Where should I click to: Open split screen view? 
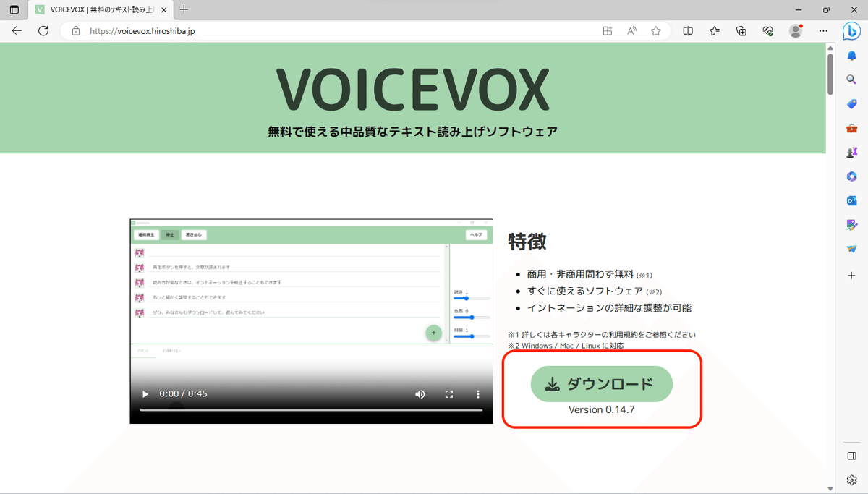coord(688,31)
